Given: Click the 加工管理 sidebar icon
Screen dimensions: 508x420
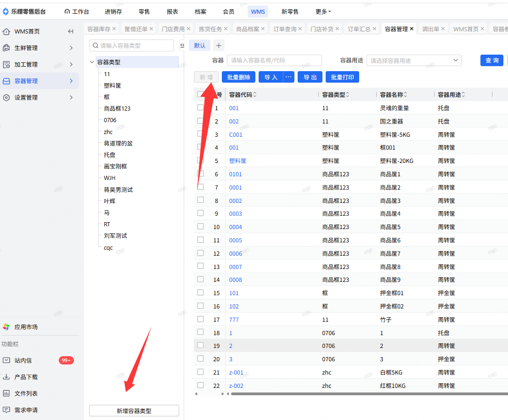Looking at the screenshot, I should [6, 64].
